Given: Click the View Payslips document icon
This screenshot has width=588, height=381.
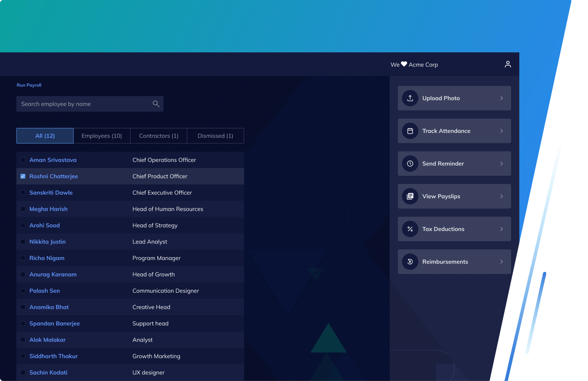Looking at the screenshot, I should [x=410, y=196].
